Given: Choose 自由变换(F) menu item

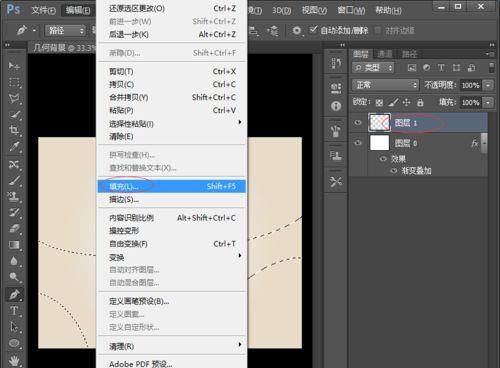Looking at the screenshot, I should (x=172, y=244).
